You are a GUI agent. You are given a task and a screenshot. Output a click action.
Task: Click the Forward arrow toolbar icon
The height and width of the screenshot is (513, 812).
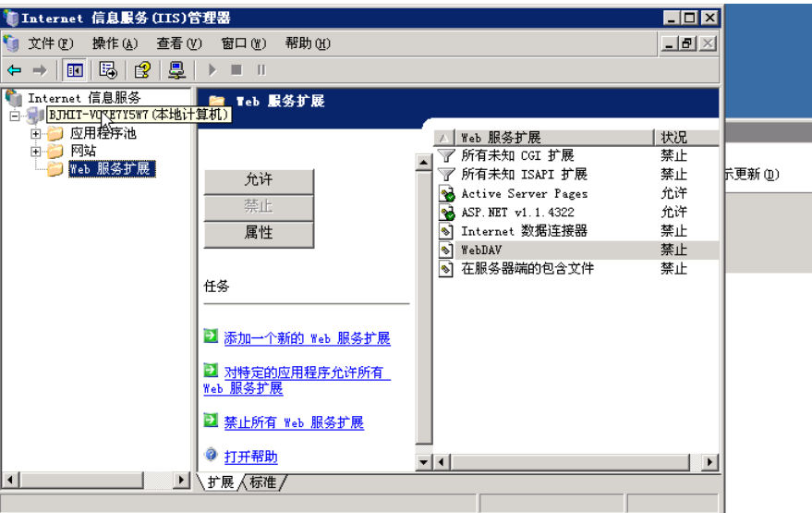click(40, 70)
